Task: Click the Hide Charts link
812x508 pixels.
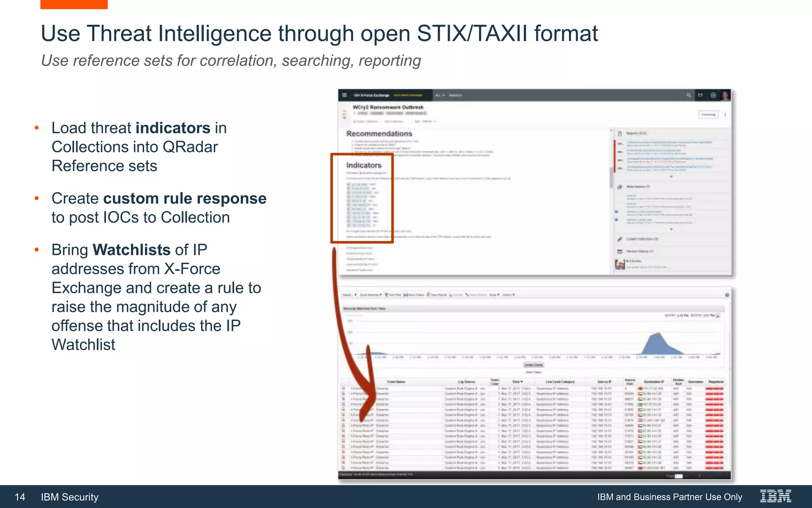Action: point(533,372)
